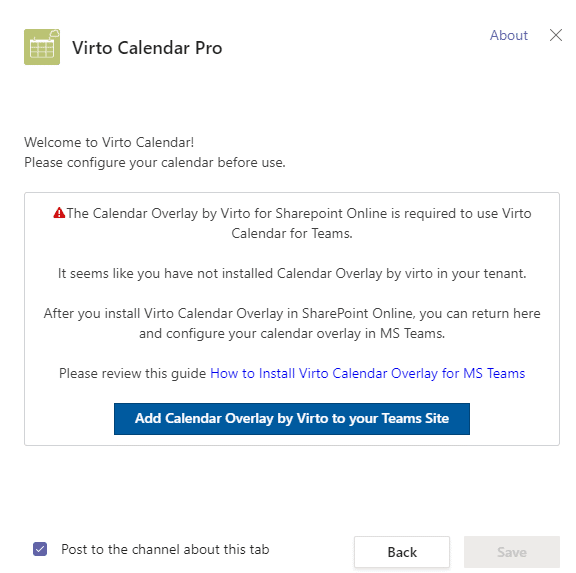Click the 'Virto Calendar Pro' heading text
Screen dimensions: 576x573
coord(147,48)
